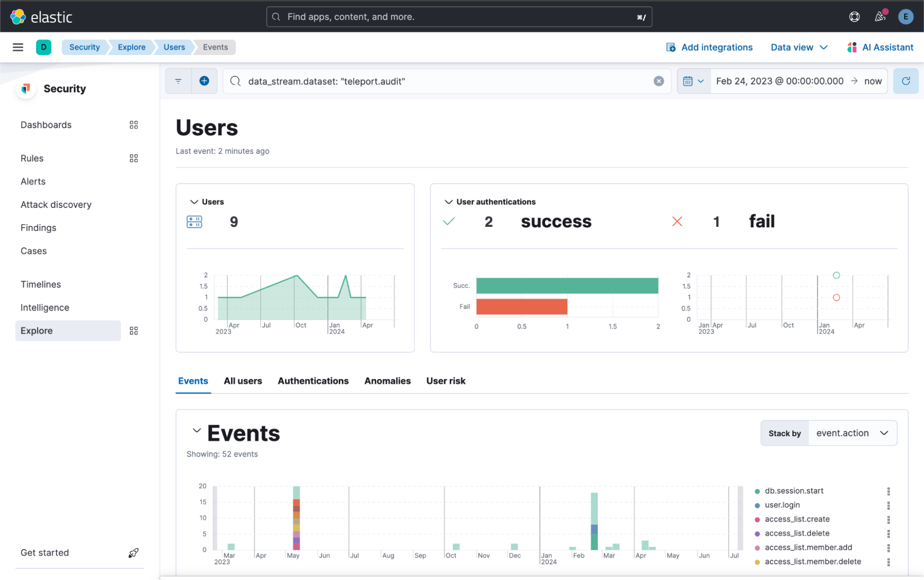This screenshot has width=924, height=580.
Task: Switch to the User risk tab
Action: point(446,381)
